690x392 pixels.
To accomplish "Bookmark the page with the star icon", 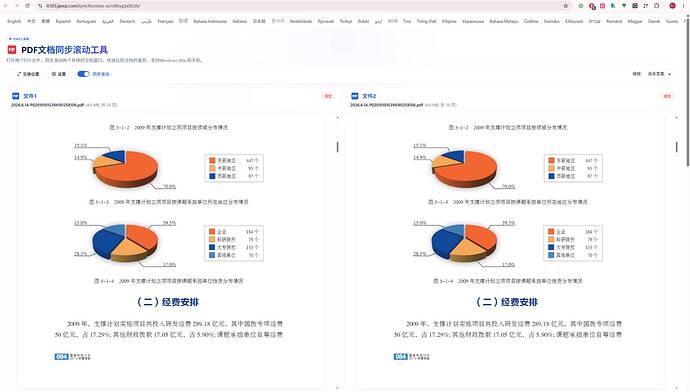I will (565, 6).
